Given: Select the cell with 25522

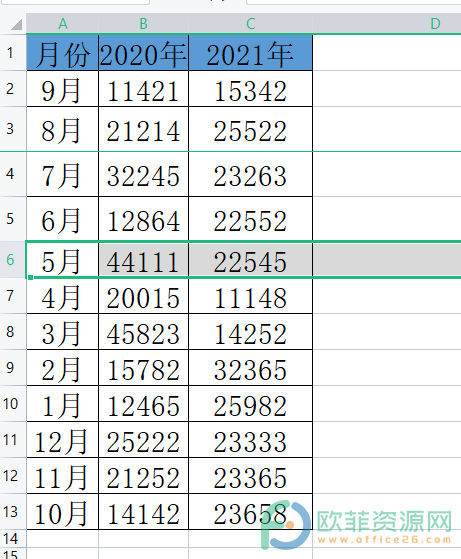Looking at the screenshot, I should coord(251,129).
